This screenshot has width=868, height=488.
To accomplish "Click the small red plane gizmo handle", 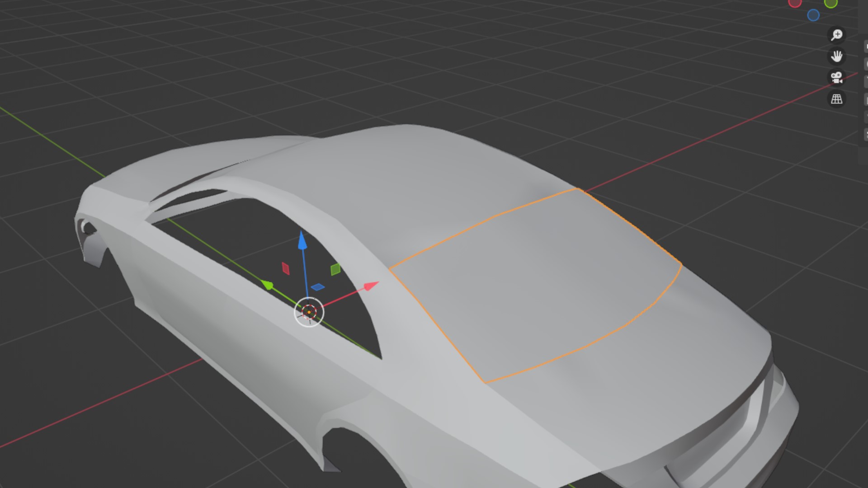I will pyautogui.click(x=285, y=268).
